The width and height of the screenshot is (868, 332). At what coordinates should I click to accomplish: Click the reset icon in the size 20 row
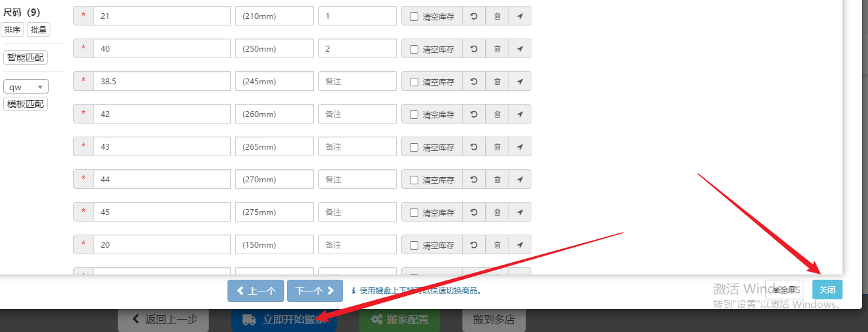point(474,245)
